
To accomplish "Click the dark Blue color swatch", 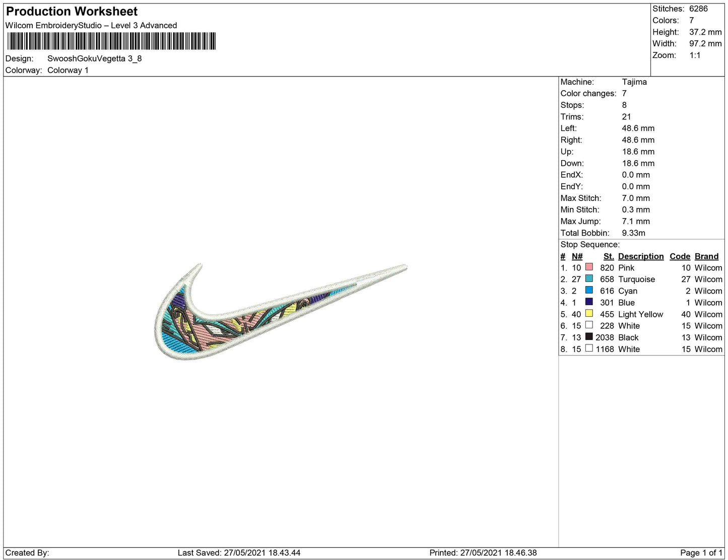I will point(589,302).
